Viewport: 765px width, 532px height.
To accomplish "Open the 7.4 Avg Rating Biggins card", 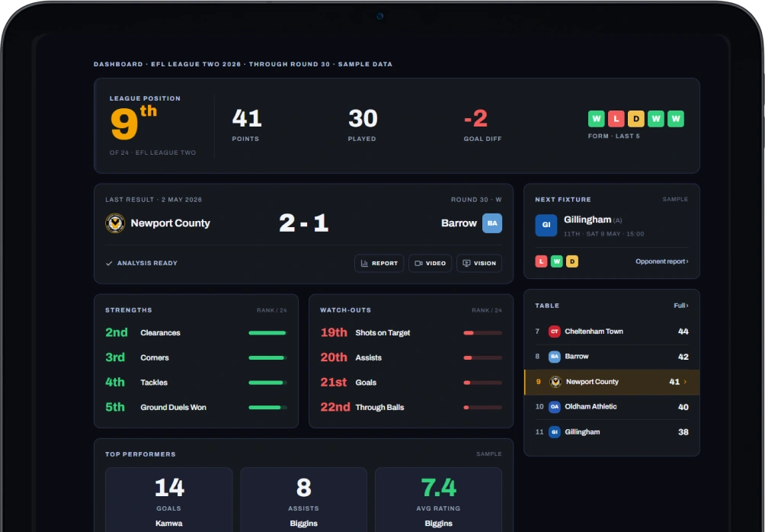I will coord(438,500).
